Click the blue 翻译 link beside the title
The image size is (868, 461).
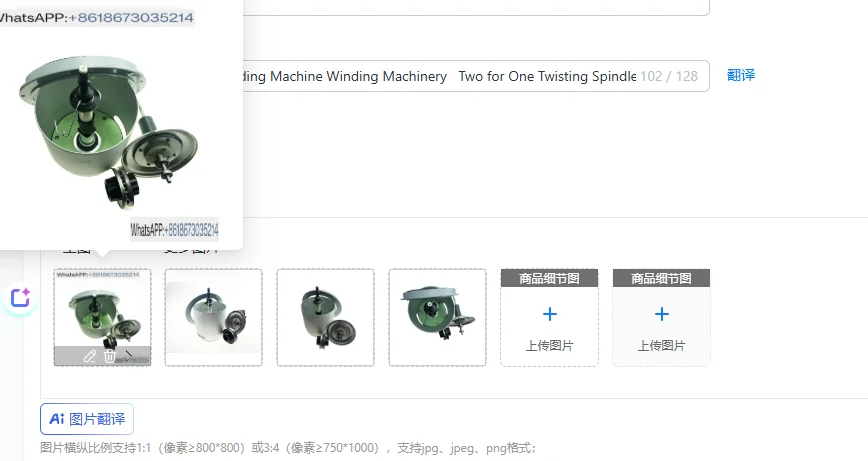point(741,75)
